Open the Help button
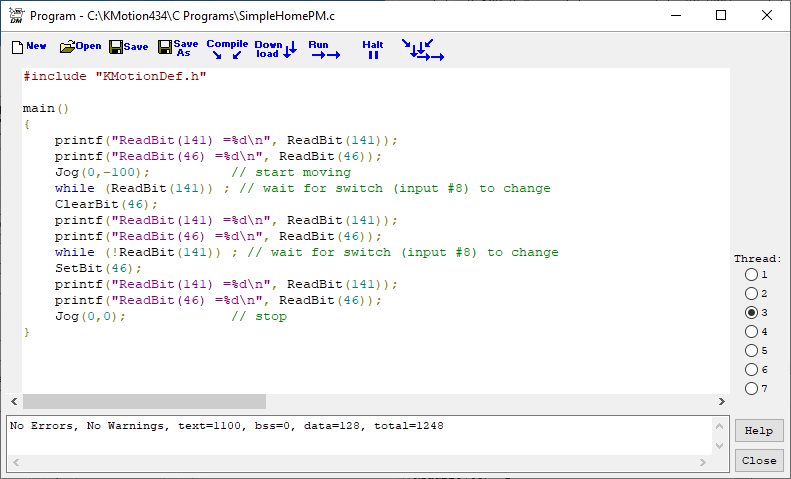791x479 pixels. (758, 431)
